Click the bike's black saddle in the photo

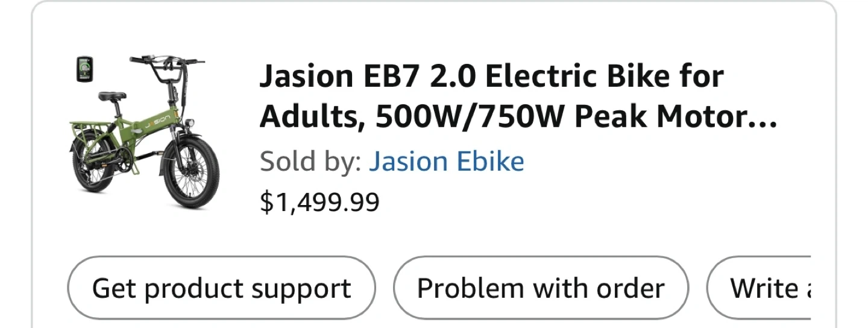112,96
